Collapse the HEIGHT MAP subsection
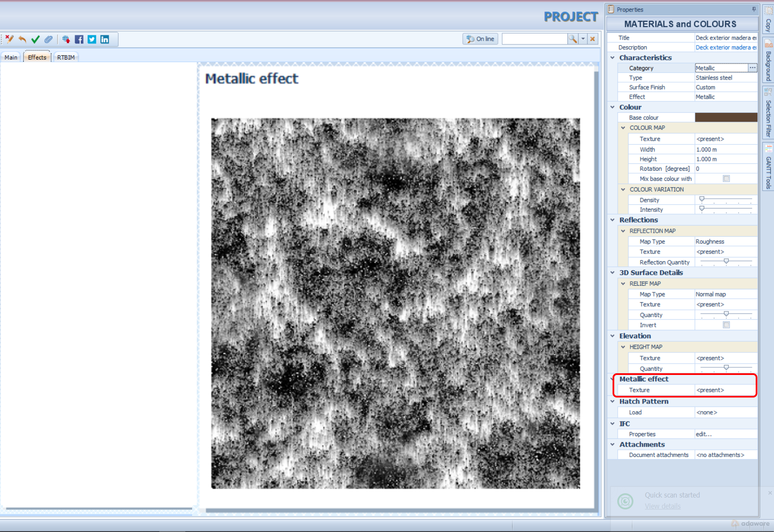Screen dimensions: 774x532 [623, 347]
